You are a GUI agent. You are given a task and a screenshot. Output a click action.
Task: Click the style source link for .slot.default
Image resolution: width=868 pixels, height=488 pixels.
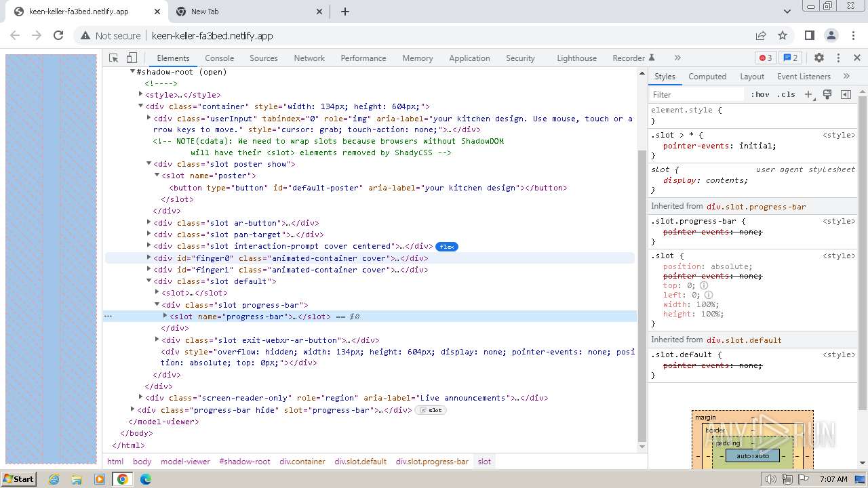[x=839, y=354]
